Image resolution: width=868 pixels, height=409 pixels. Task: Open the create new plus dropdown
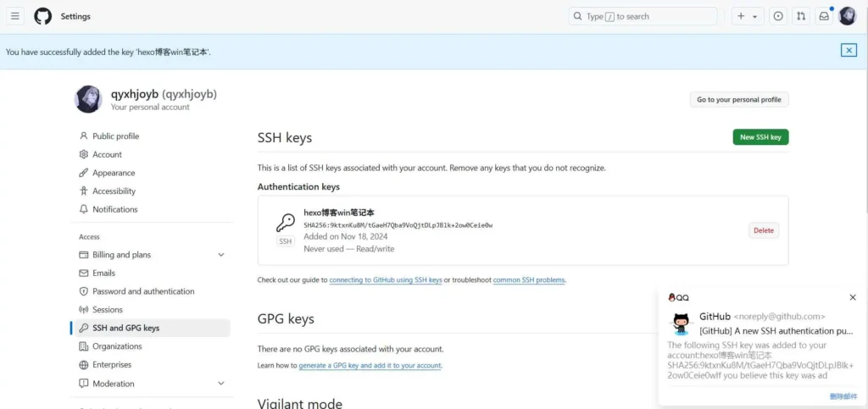(x=747, y=16)
